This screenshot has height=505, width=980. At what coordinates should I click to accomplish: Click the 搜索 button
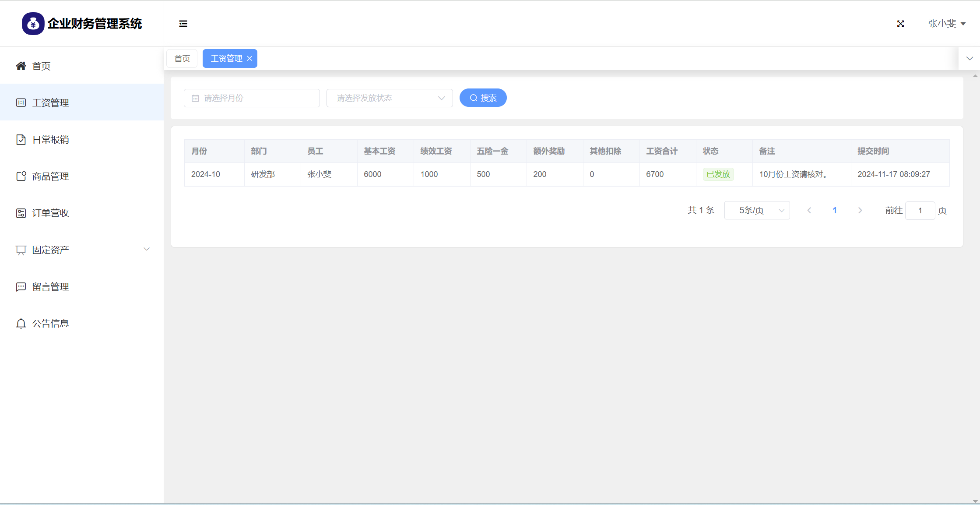(483, 98)
